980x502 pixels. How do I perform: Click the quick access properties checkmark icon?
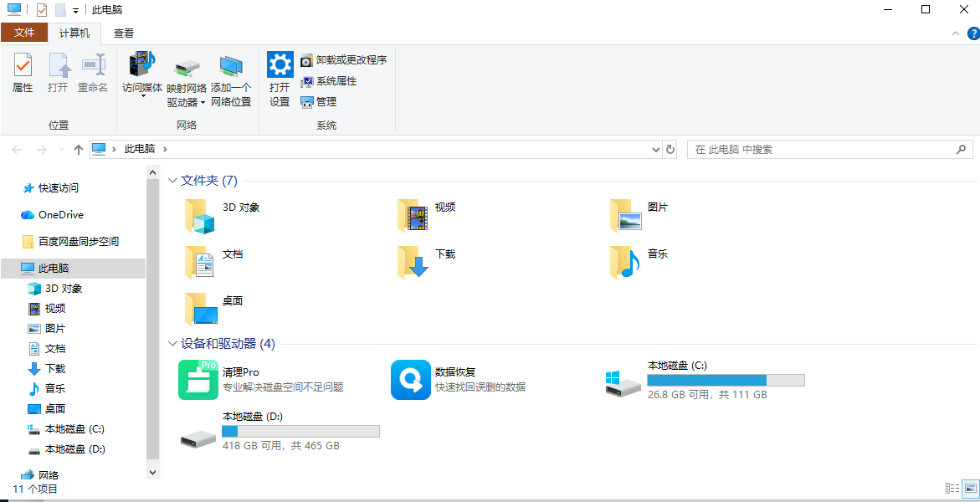42,10
